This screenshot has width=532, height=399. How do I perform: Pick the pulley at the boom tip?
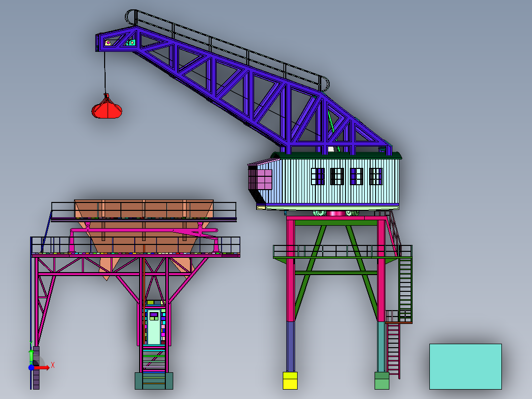[108, 43]
